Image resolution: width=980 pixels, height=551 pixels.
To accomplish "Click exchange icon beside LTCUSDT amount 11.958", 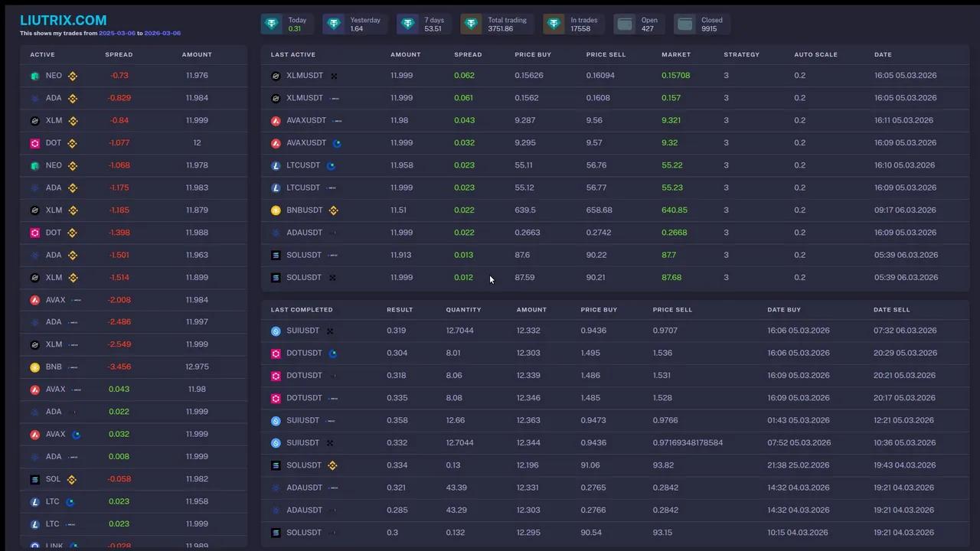I will click(x=331, y=165).
